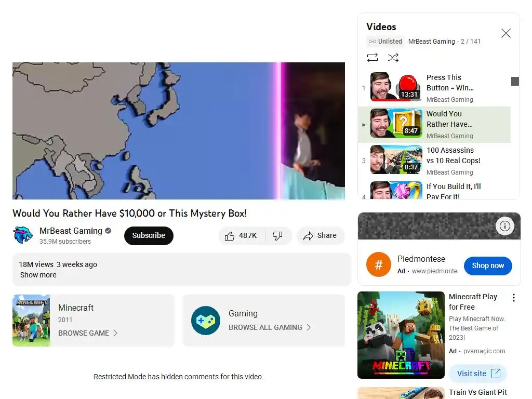Click the Piedmontese orange hash logo
532x399 pixels.
point(379,264)
